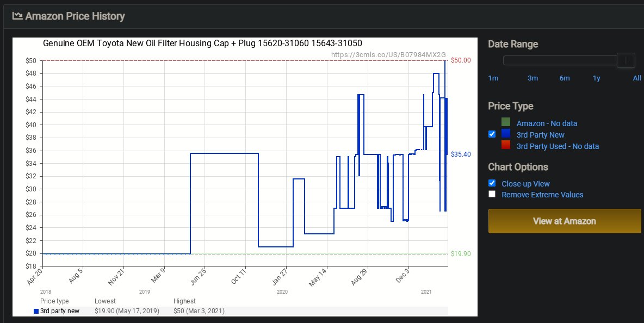Enable the Remove Extreme Values checkbox
This screenshot has height=323, width=644.
coord(492,194)
